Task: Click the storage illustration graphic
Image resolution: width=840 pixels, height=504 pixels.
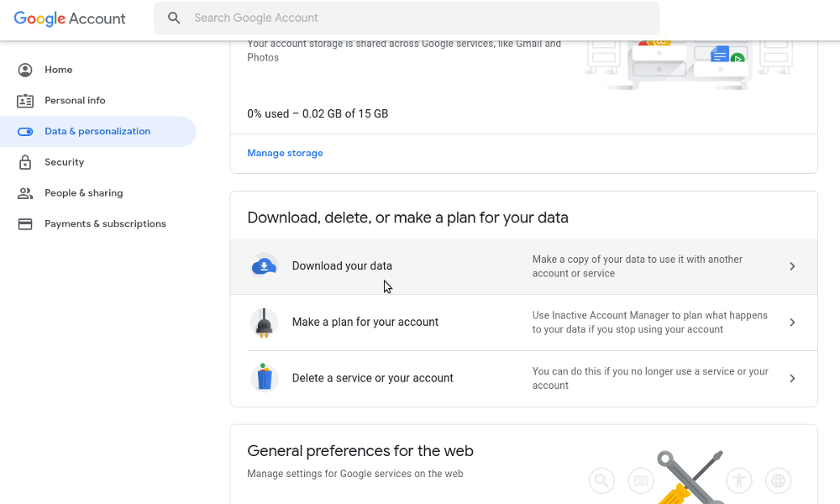Action: tap(690, 65)
